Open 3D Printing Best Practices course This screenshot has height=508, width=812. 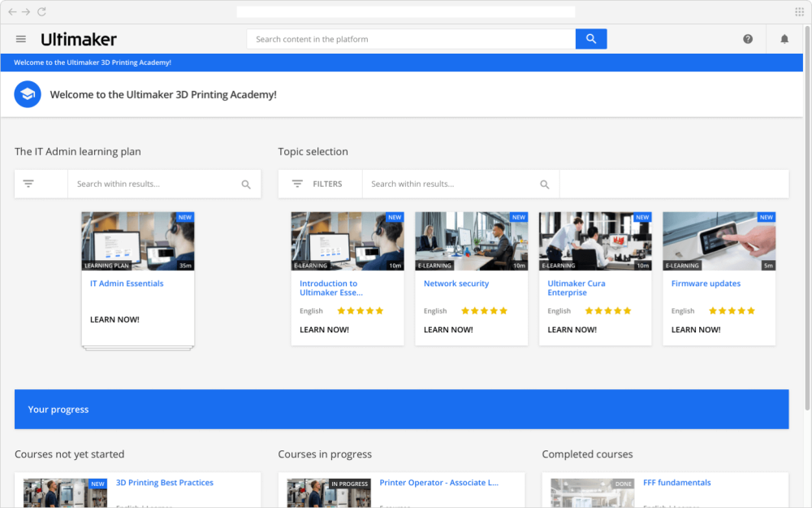(x=165, y=483)
